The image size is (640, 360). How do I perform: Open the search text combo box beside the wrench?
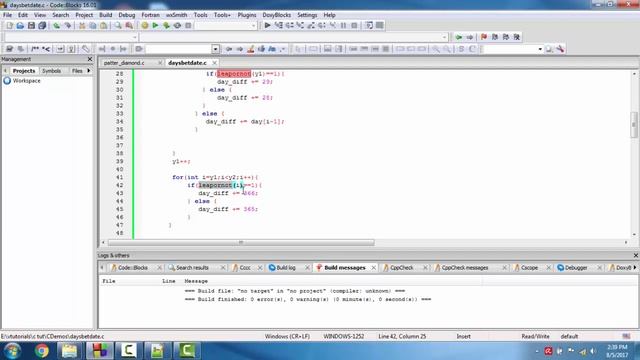513,49
